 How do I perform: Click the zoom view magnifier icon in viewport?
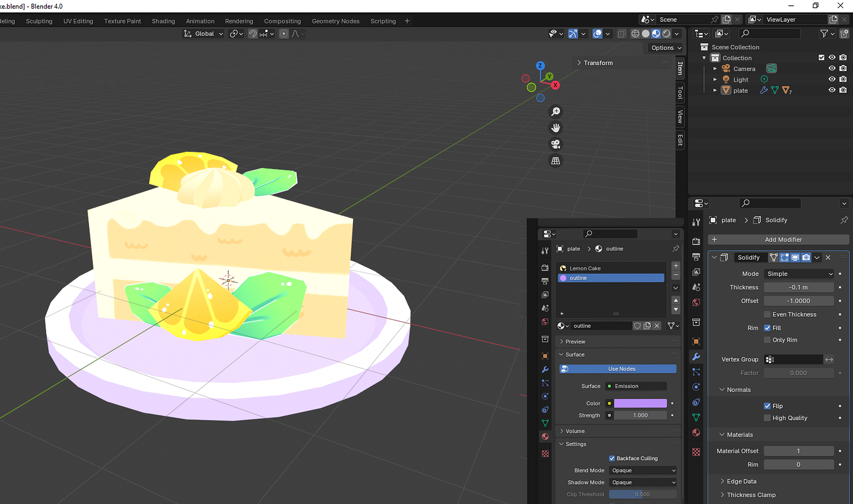[556, 112]
